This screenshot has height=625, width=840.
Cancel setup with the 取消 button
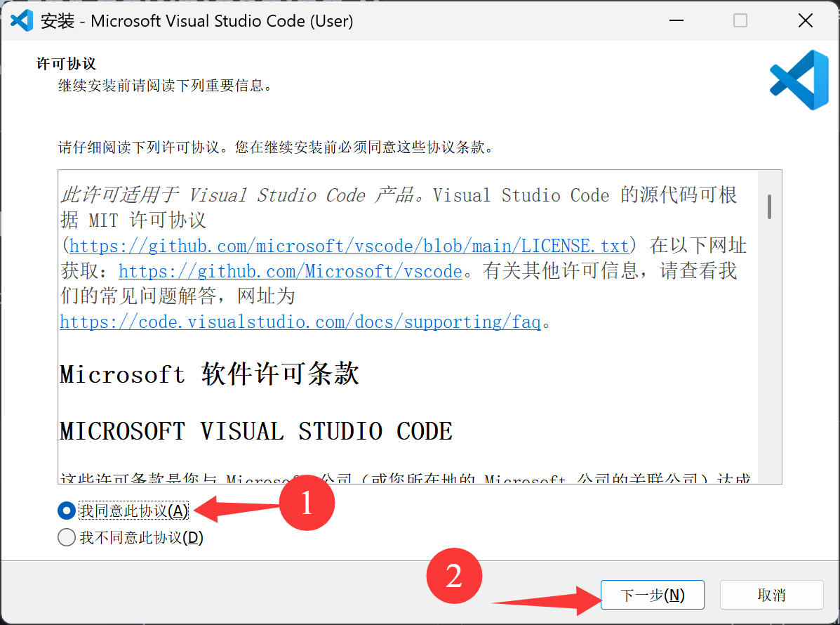[771, 595]
